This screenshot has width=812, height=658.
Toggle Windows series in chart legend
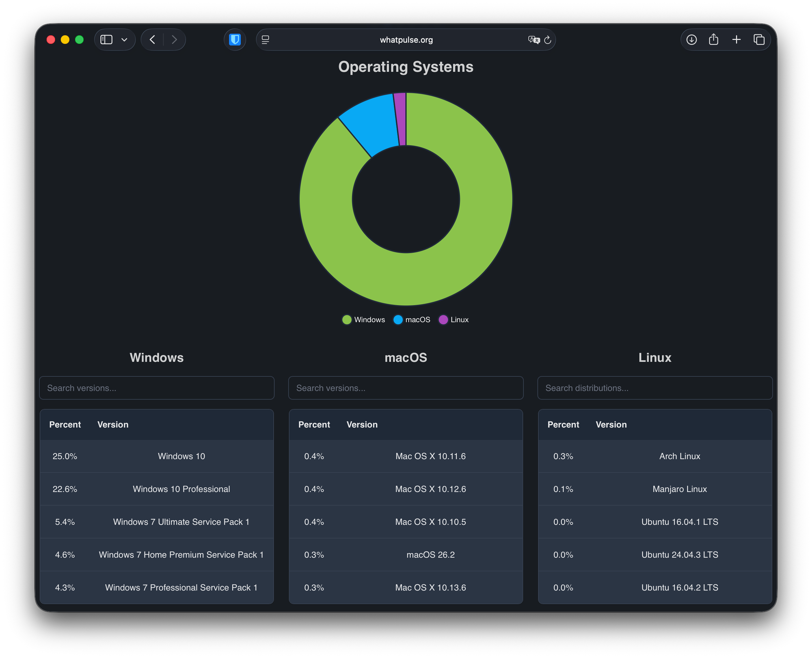pos(364,320)
